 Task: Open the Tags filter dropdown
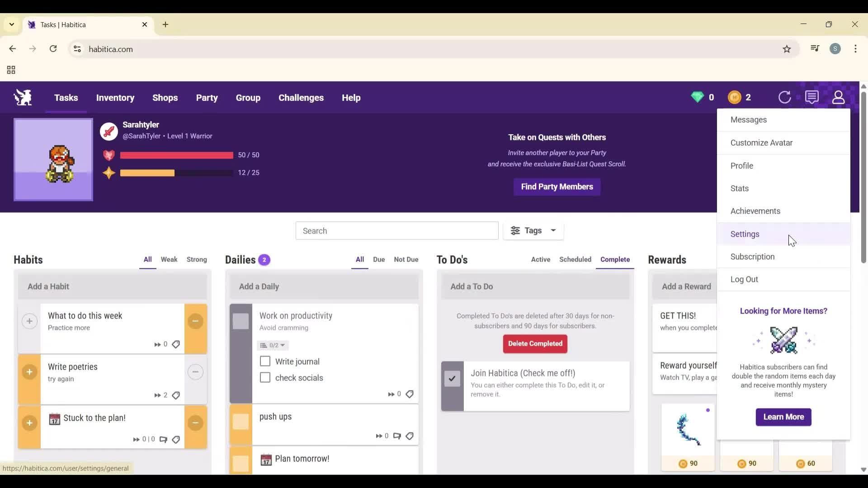pos(533,230)
